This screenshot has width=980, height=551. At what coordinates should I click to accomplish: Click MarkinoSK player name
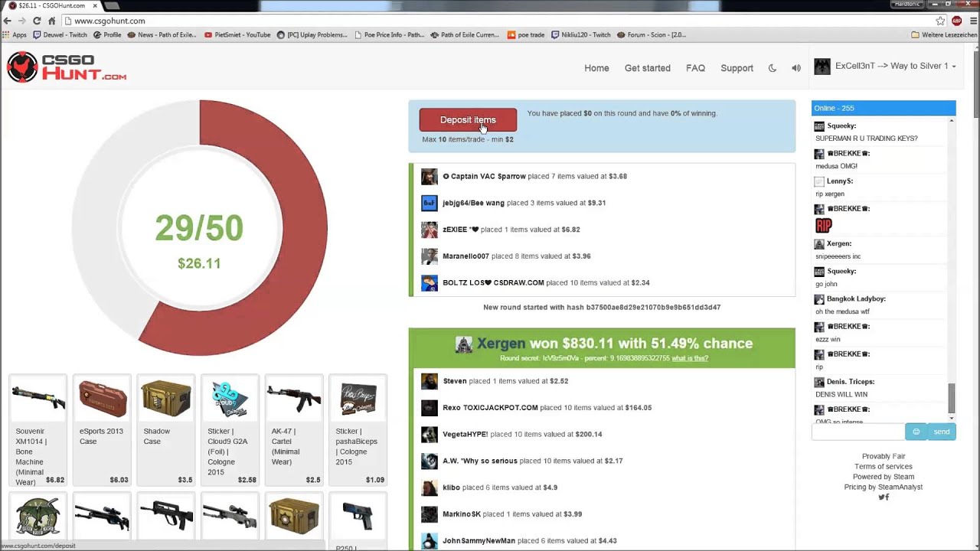(462, 514)
